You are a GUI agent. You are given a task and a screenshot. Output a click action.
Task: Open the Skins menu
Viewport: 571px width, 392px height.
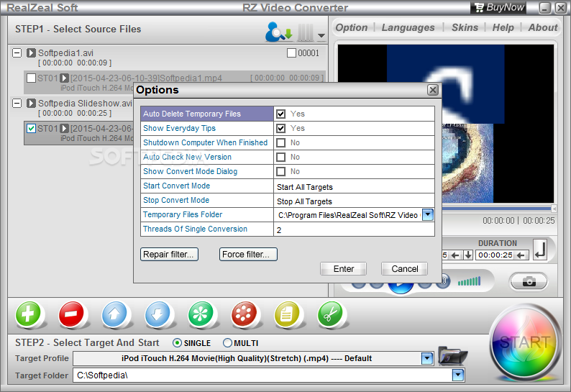coord(465,27)
